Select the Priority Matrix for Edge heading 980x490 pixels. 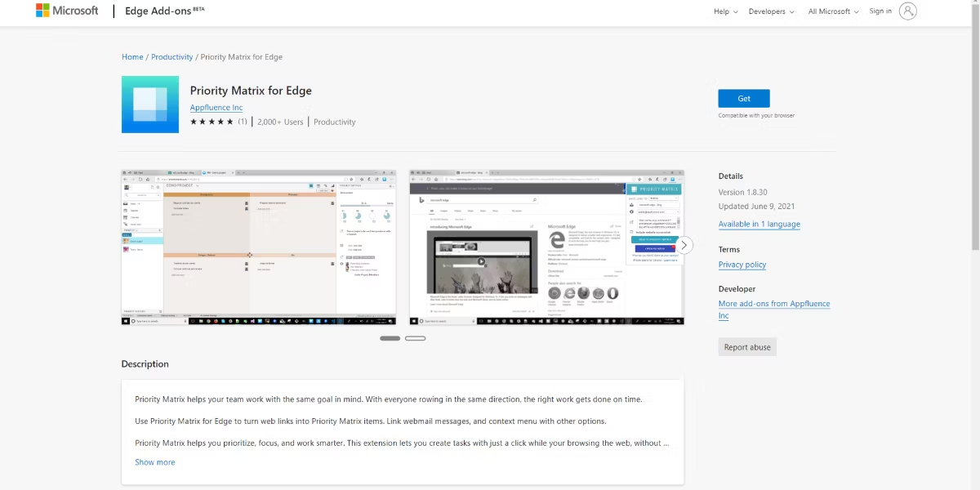251,91
